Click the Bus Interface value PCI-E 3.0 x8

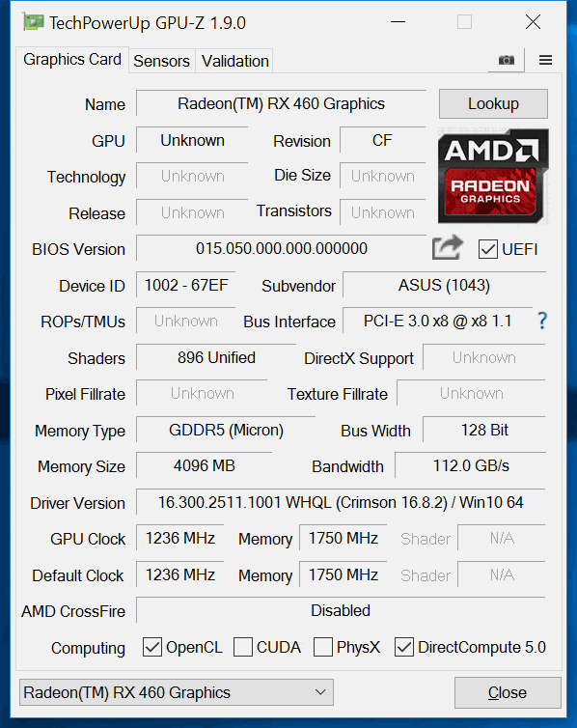(437, 321)
